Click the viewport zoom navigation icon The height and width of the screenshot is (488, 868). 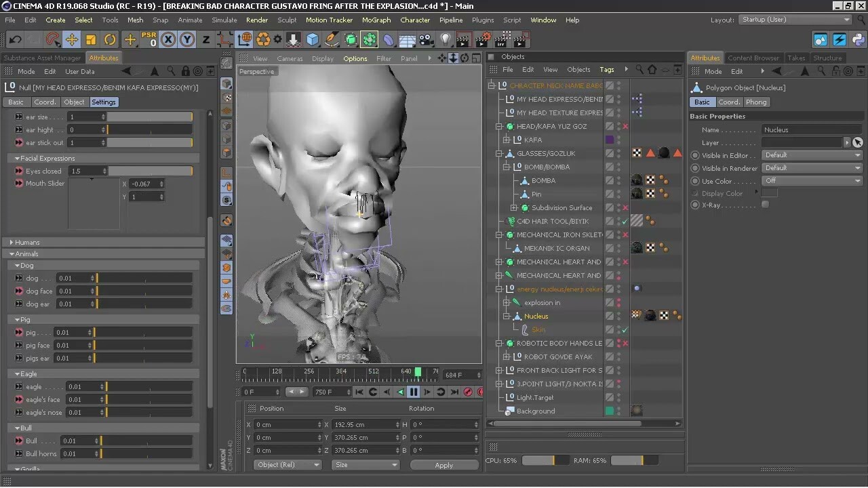(x=454, y=58)
